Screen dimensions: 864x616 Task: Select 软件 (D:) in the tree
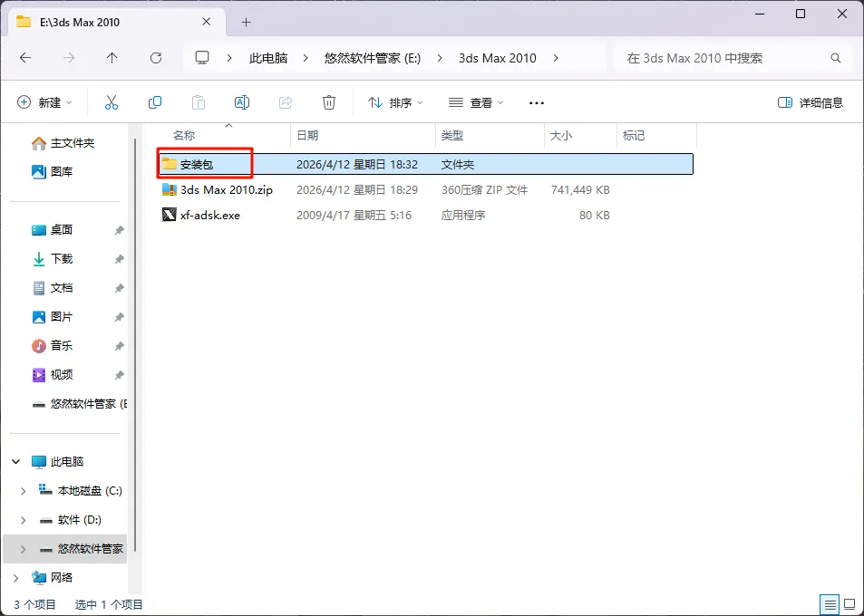[70, 520]
